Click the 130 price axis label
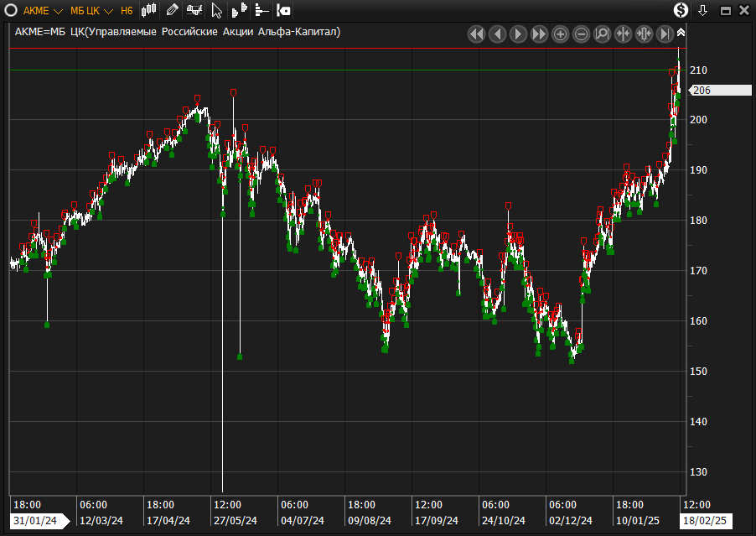Image resolution: width=756 pixels, height=536 pixels. coord(699,472)
